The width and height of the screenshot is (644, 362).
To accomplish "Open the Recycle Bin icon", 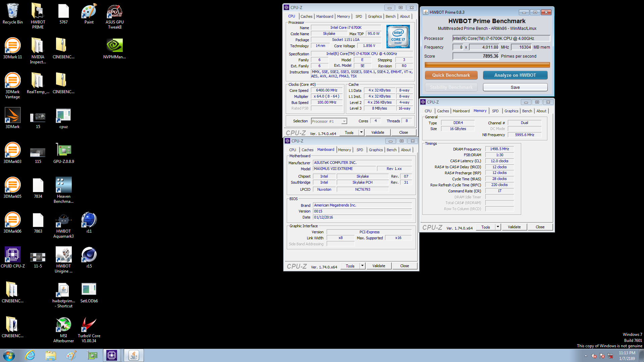I will point(12,14).
